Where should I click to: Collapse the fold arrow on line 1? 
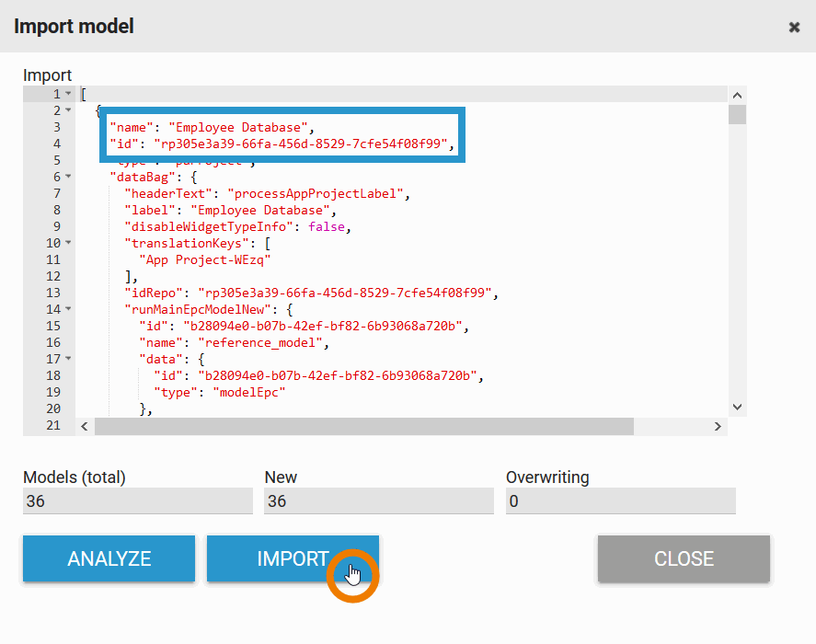coord(68,94)
